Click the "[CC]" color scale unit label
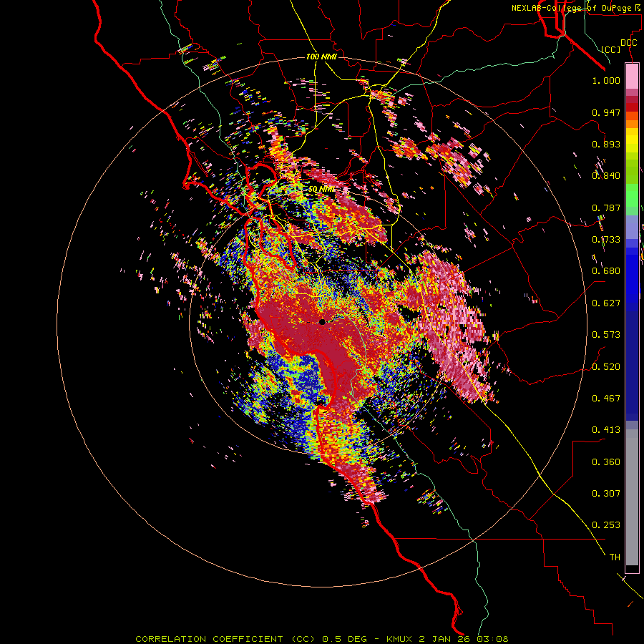Viewport: 644px width, 644px height. click(611, 49)
